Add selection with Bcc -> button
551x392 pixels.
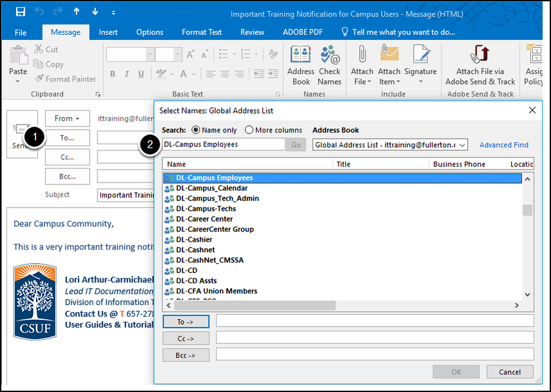(186, 355)
